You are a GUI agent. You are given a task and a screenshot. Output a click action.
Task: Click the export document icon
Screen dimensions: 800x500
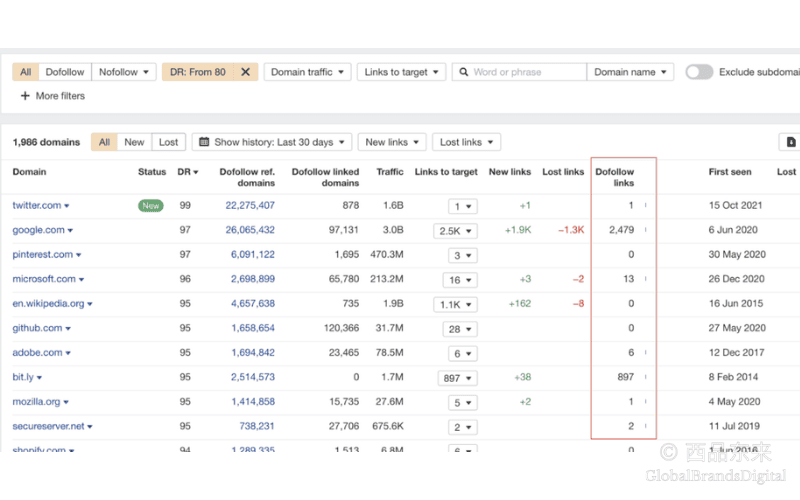click(x=790, y=142)
